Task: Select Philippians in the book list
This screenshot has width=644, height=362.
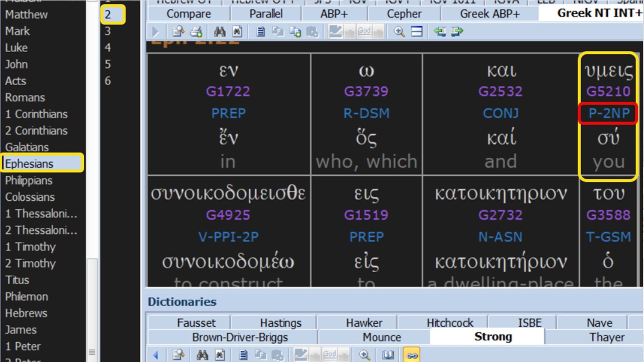Action: click(x=29, y=181)
